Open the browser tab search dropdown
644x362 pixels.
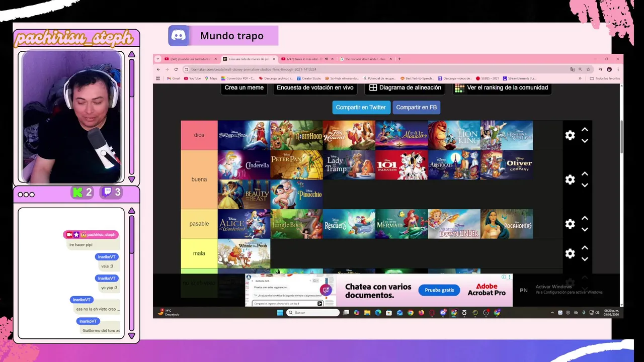pyautogui.click(x=157, y=59)
